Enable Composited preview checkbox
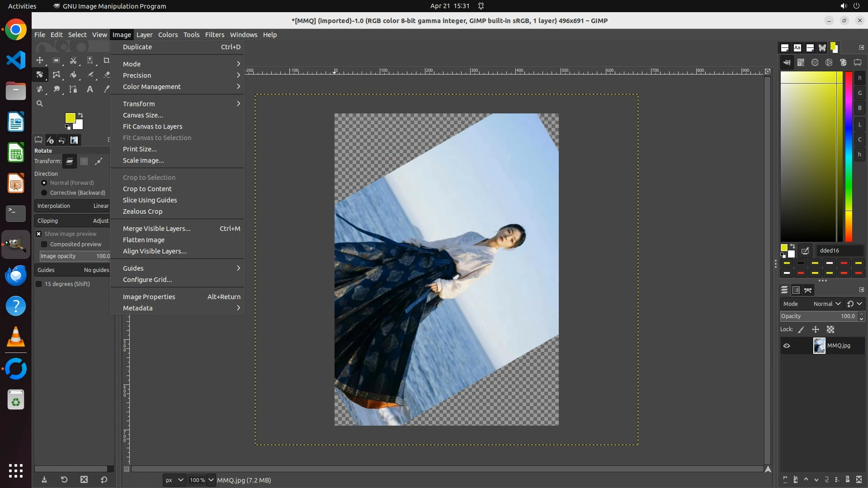This screenshot has height=488, width=868. coord(44,244)
